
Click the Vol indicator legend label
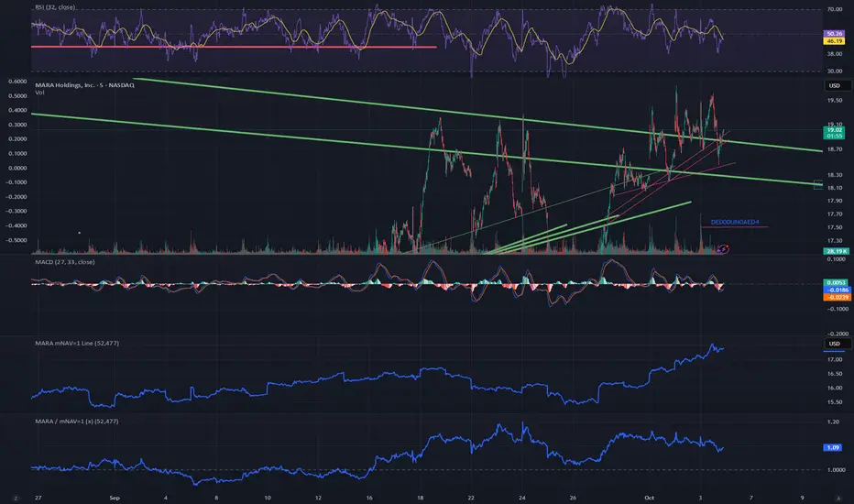pos(39,93)
